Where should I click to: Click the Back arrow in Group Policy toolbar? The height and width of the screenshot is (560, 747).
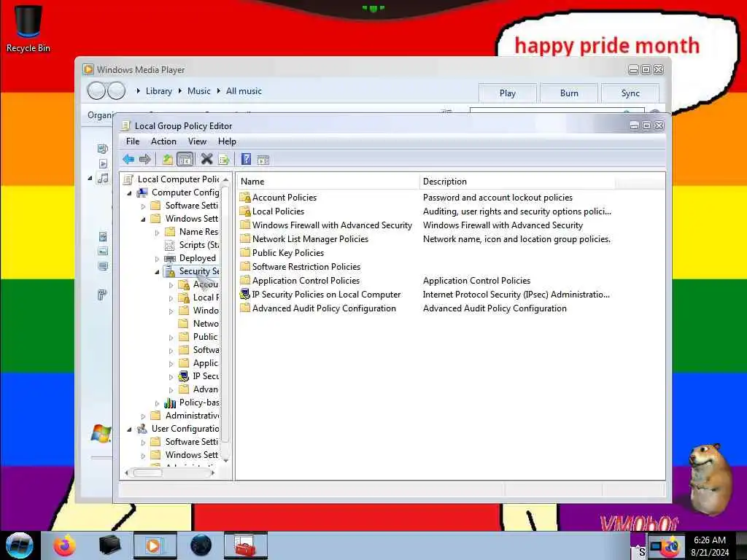[128, 159]
